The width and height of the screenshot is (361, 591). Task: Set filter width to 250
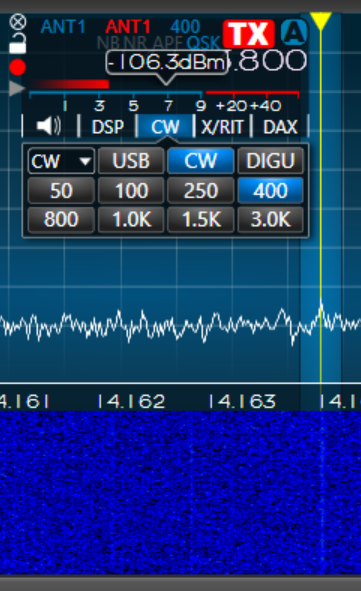pos(200,190)
